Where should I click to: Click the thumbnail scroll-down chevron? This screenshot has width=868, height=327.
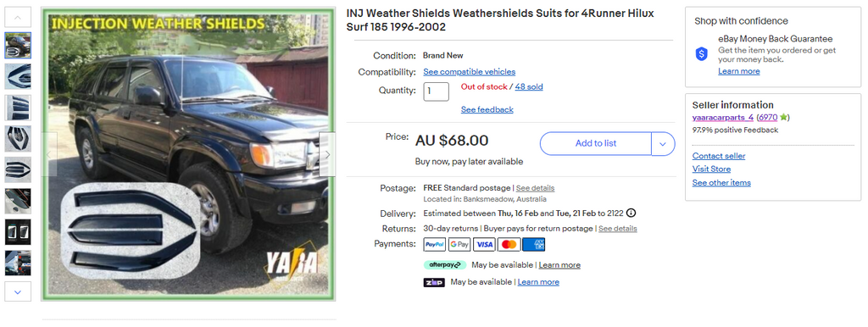pos(18,291)
